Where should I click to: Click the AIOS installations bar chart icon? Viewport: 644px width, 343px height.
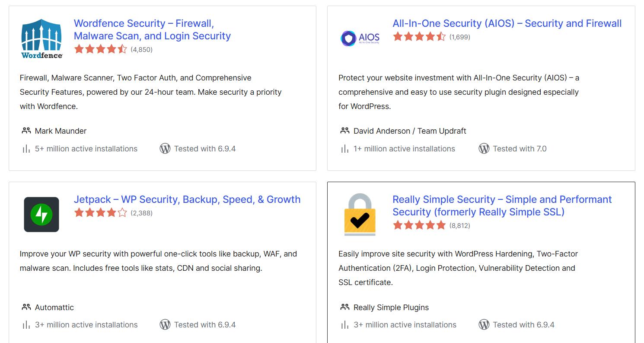click(344, 149)
